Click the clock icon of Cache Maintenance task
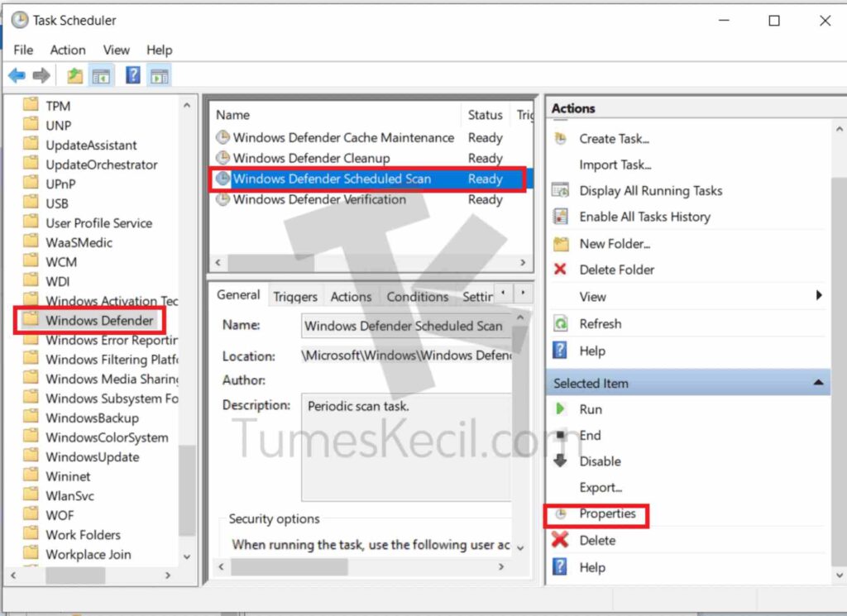This screenshot has height=616, width=847. (223, 137)
